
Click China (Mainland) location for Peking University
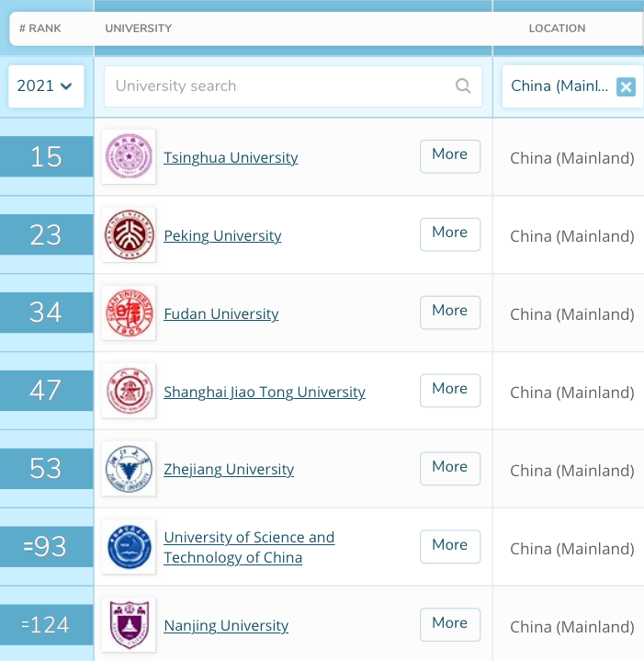coord(572,236)
